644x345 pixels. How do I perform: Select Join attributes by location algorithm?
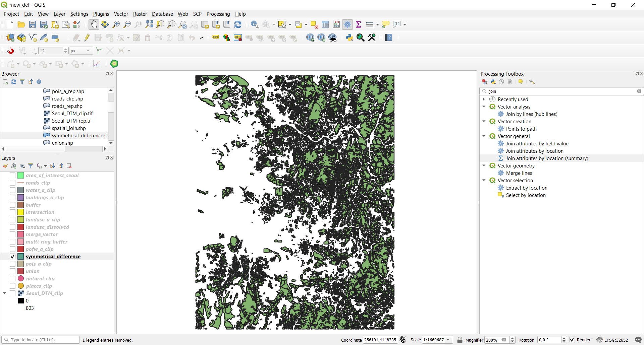pos(534,151)
